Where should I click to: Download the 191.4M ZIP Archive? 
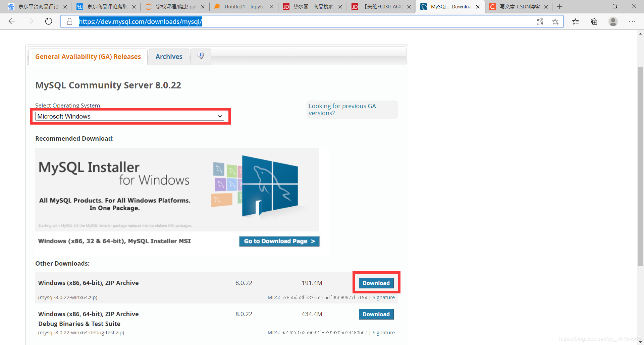(x=376, y=283)
